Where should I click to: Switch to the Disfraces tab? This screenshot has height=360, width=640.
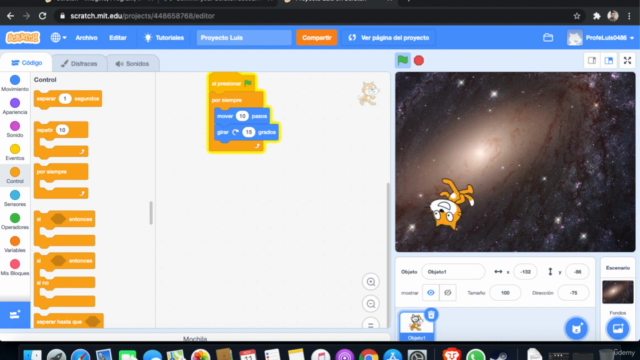[79, 63]
